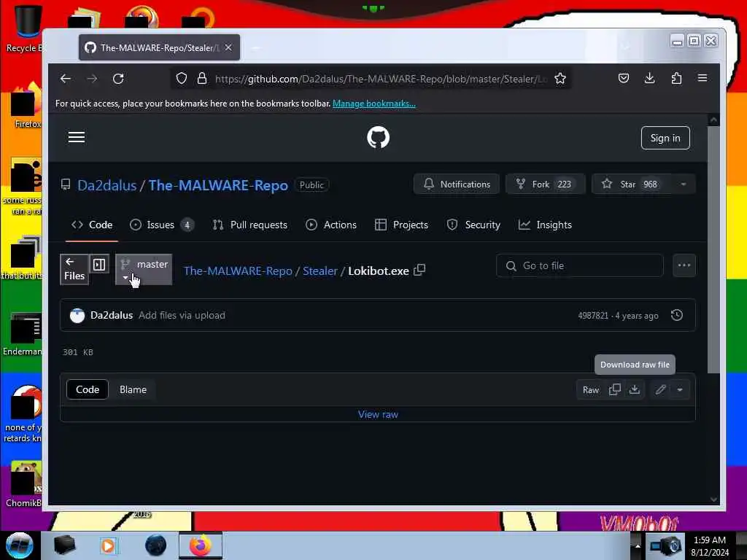Go to GitHub home via Octocat logo
The width and height of the screenshot is (747, 560).
pyautogui.click(x=379, y=138)
